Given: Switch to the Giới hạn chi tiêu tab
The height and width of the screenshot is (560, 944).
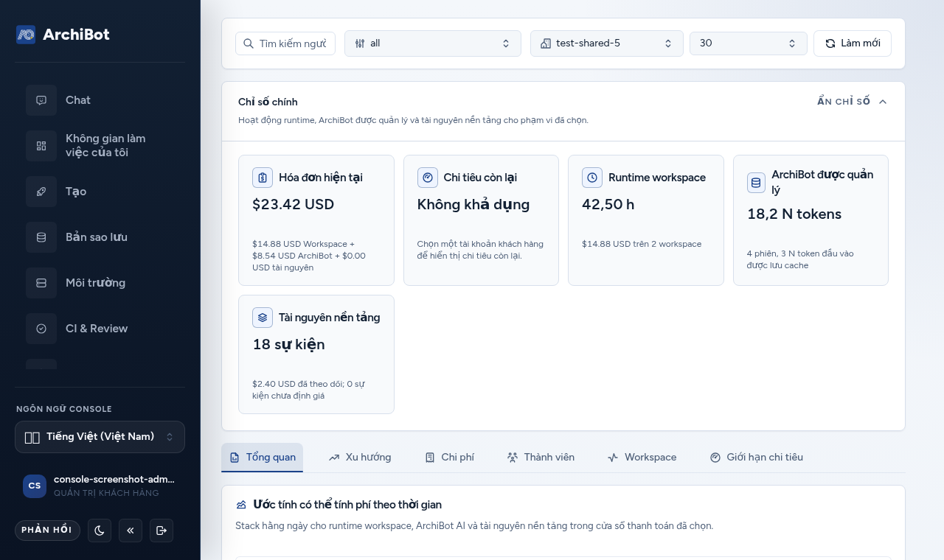Looking at the screenshot, I should click(756, 458).
